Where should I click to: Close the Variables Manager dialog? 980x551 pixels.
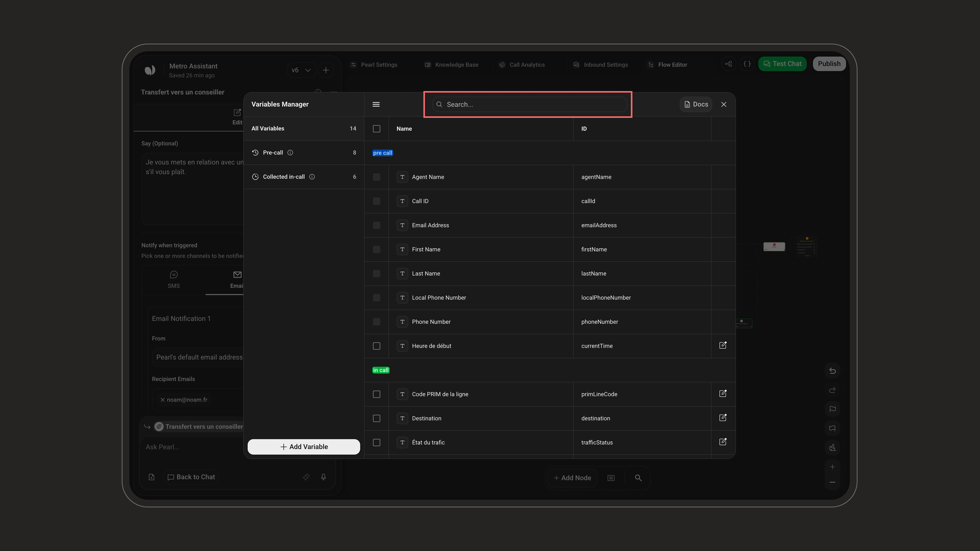[x=724, y=104]
